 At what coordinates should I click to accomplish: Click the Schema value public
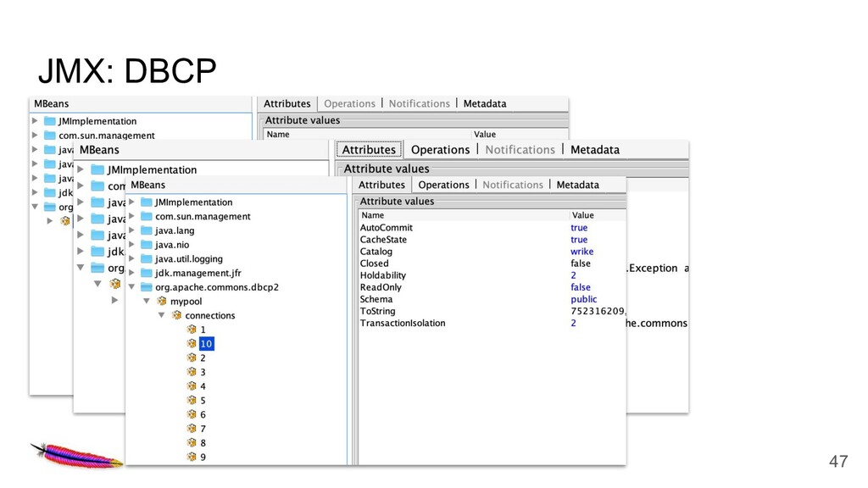point(583,299)
